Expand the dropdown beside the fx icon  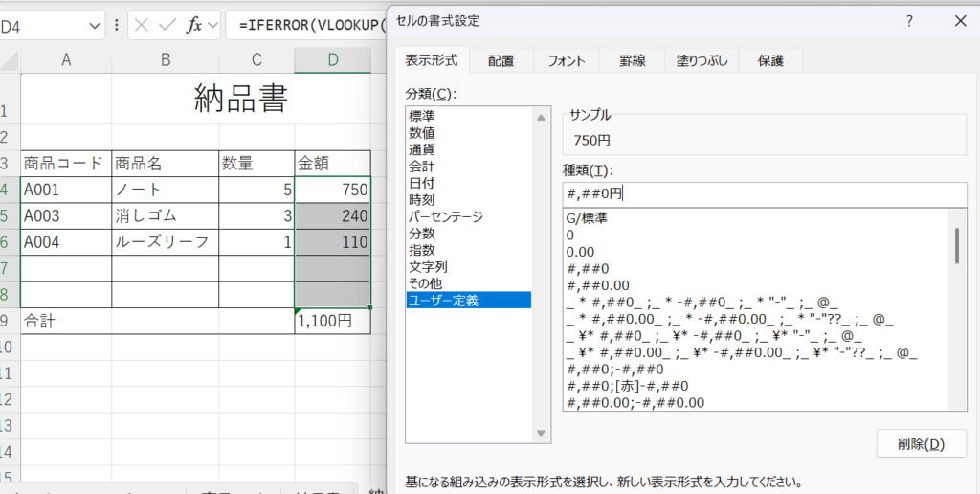212,26
